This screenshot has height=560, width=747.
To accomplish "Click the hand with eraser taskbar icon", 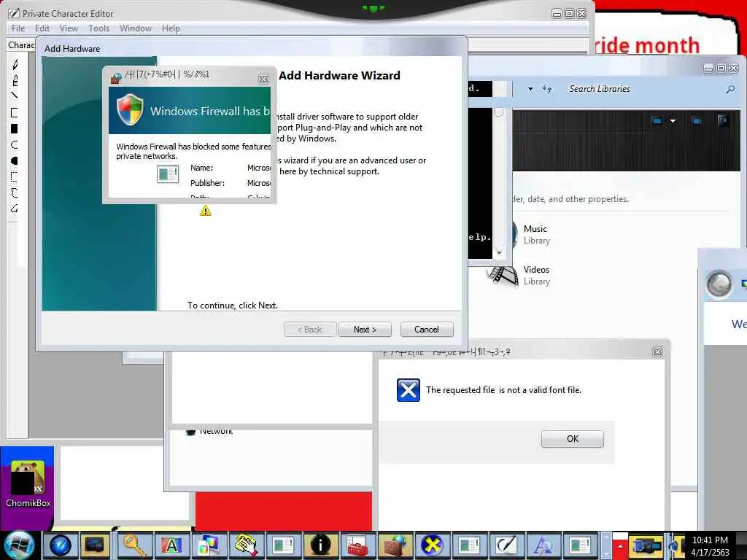I will tap(245, 545).
